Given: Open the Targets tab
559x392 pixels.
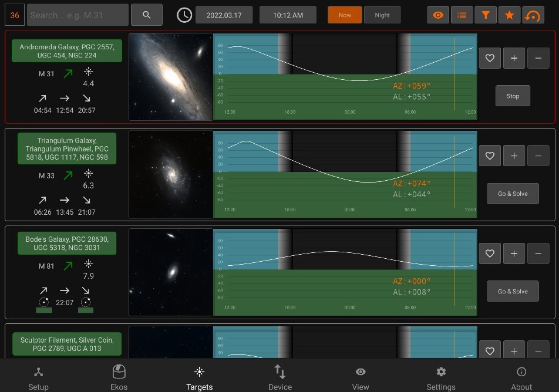Looking at the screenshot, I should click(199, 378).
